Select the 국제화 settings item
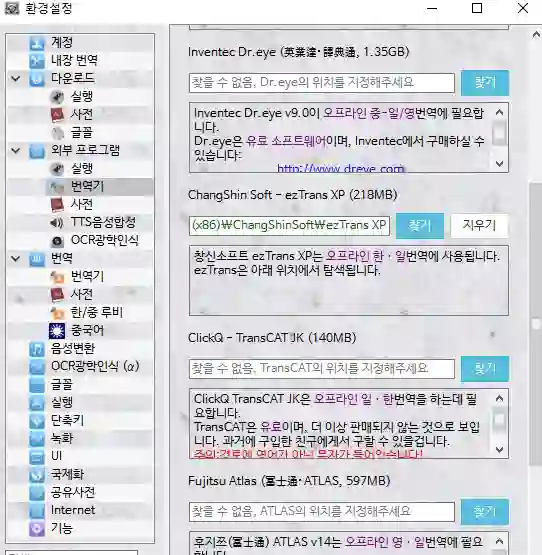 67,474
